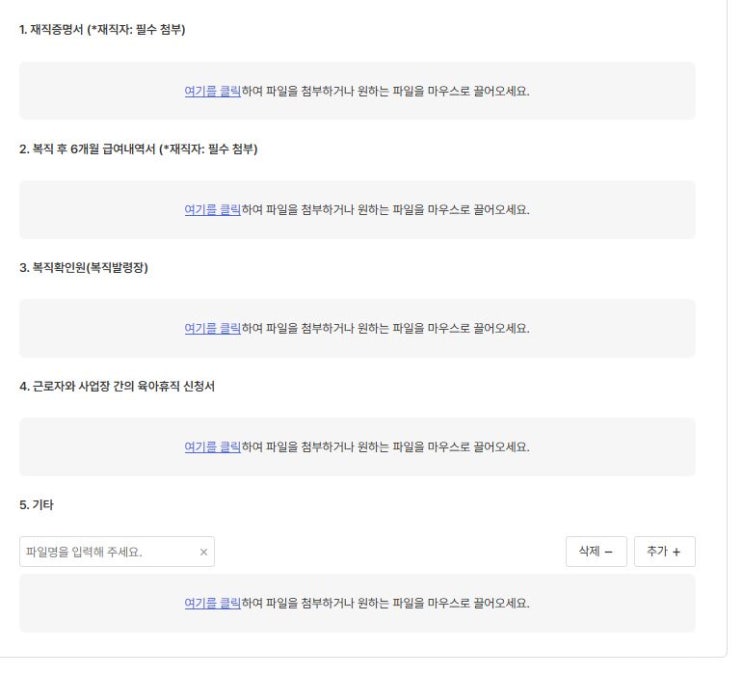Click 여기를 클릭 link under 육아휴직 신청서

point(212,447)
